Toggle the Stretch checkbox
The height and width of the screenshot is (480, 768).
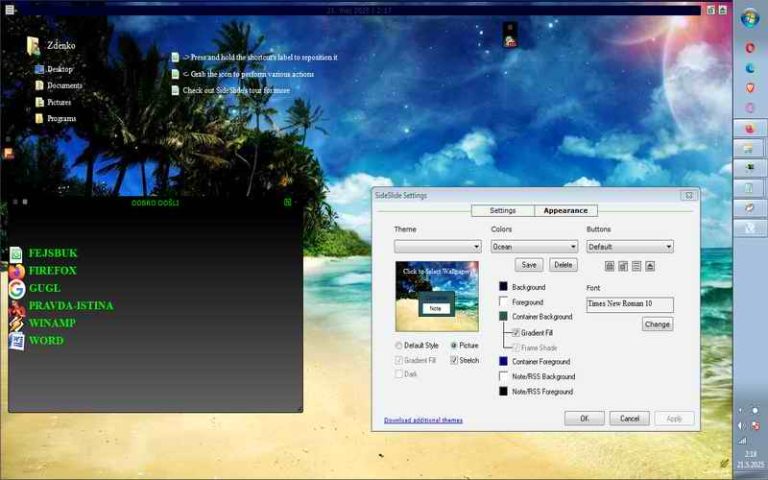[454, 360]
